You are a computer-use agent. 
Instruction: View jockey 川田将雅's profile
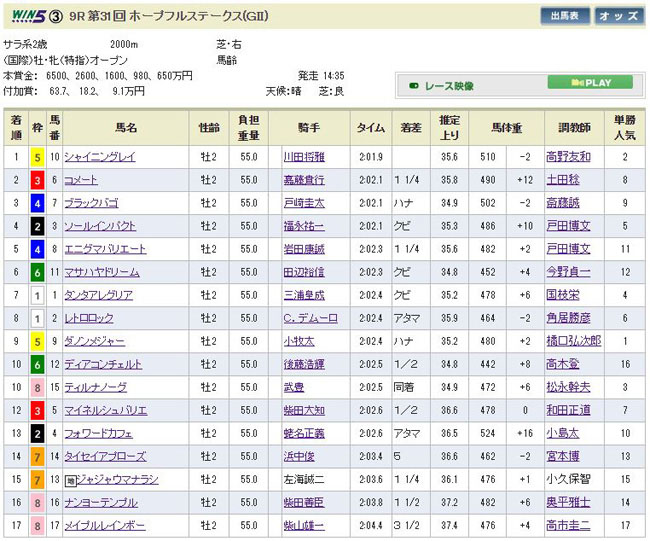(x=305, y=157)
